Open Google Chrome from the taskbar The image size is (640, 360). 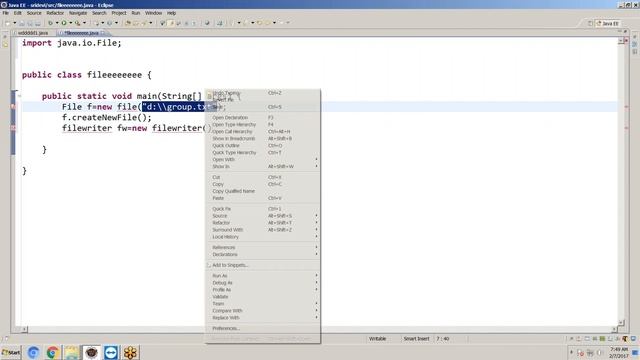52,352
